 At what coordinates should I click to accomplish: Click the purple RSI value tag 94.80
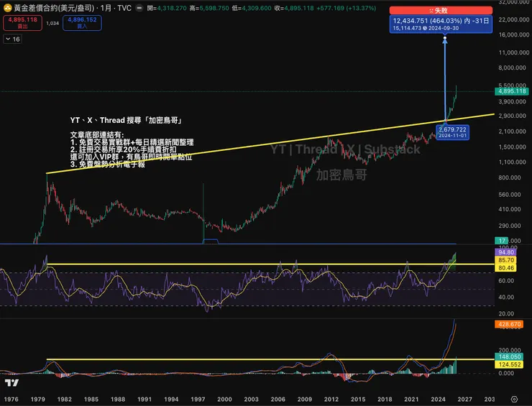click(x=506, y=252)
